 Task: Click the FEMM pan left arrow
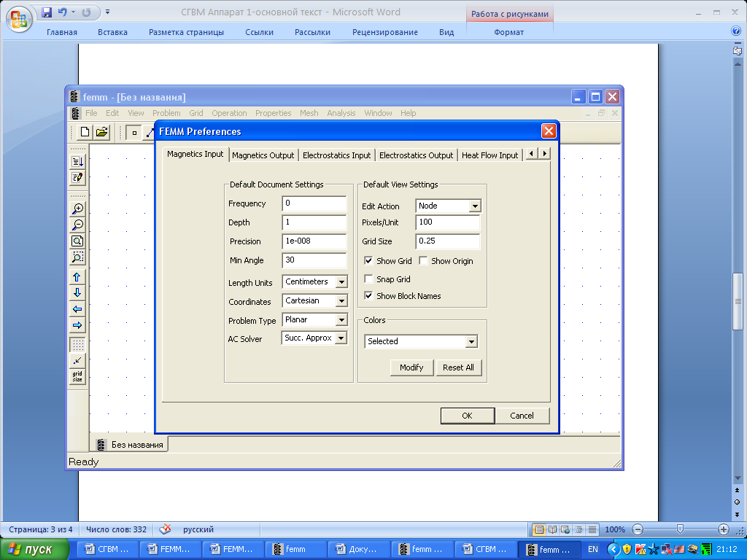tap(77, 309)
